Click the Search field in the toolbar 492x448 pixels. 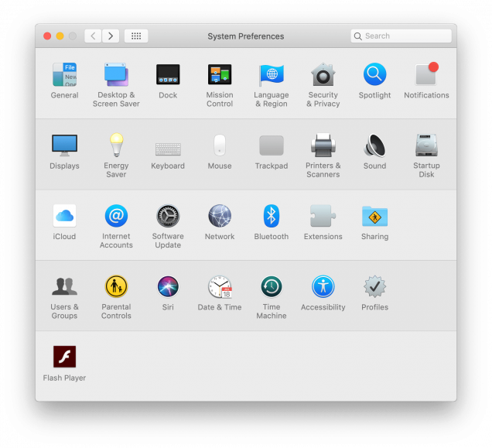point(401,36)
